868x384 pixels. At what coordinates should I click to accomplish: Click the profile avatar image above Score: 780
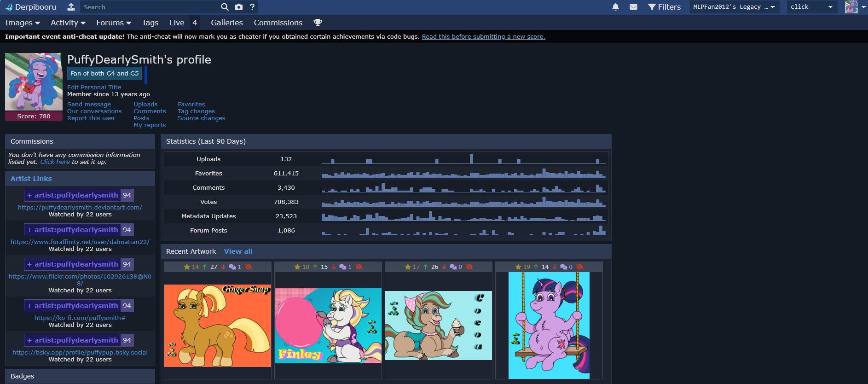tap(34, 82)
